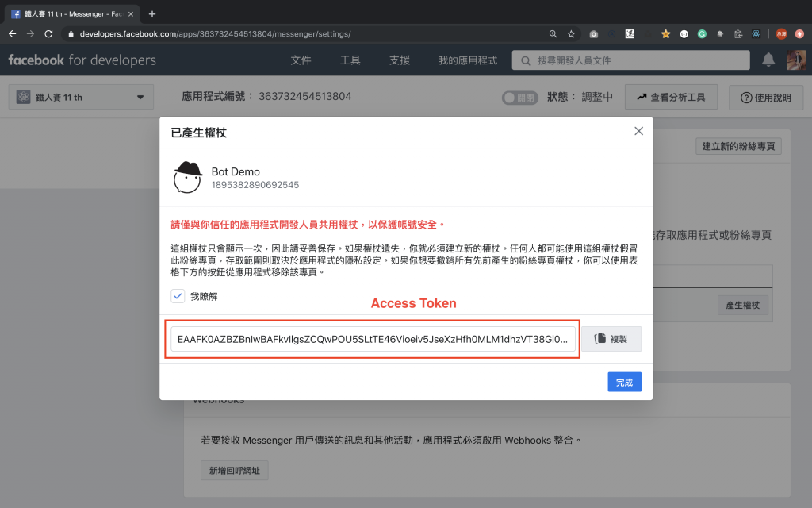
Task: Click the Bot Demo page avatar
Action: [187, 177]
